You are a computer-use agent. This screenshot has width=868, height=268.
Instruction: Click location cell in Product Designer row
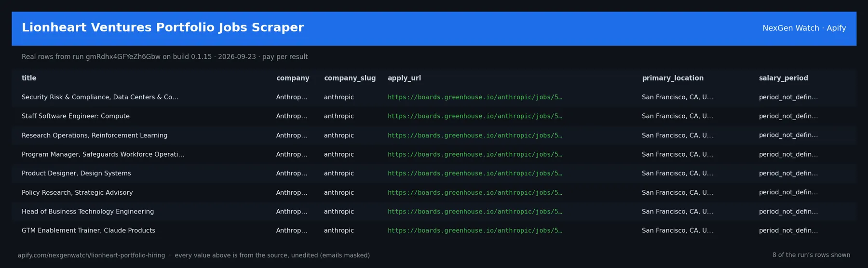pyautogui.click(x=677, y=174)
